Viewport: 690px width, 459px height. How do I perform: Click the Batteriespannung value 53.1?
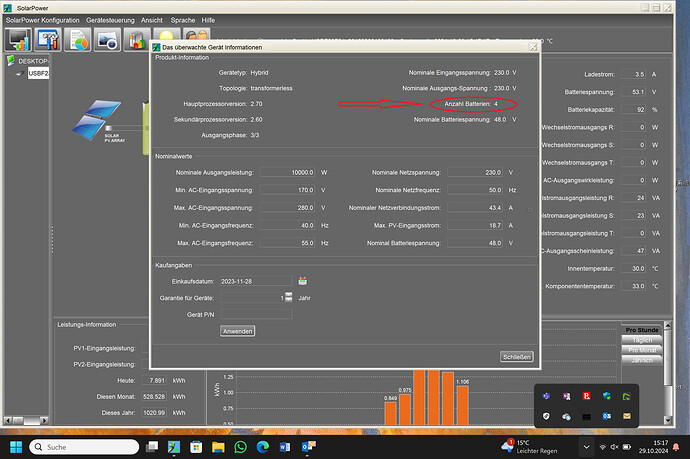[x=633, y=92]
